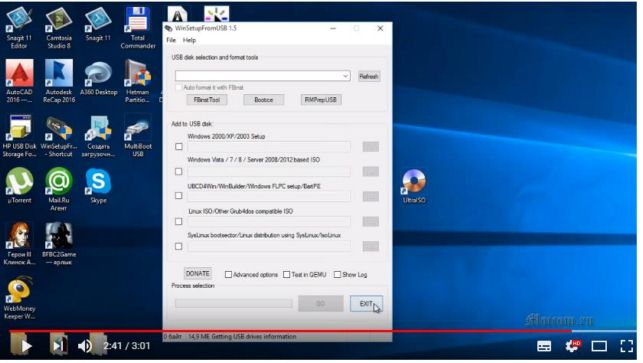This screenshot has width=643, height=363.
Task: Enter fullscreen video mode
Action: [627, 346]
